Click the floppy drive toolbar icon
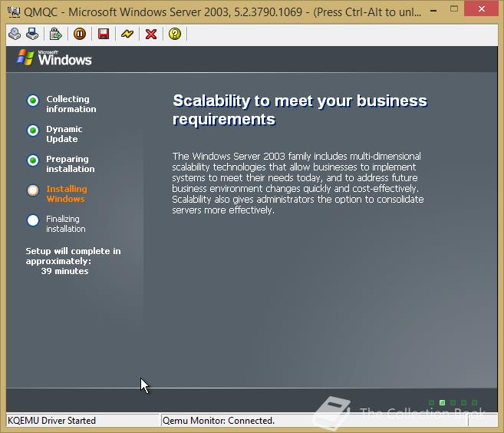 tap(32, 34)
